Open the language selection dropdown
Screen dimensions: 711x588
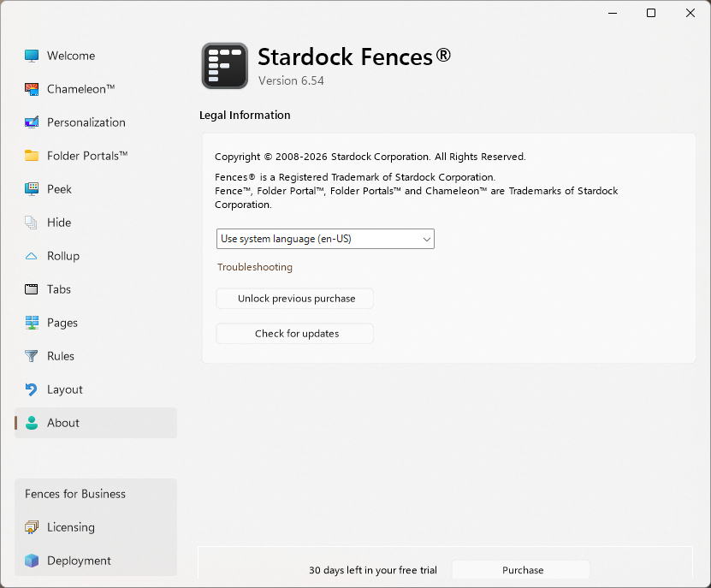(325, 239)
